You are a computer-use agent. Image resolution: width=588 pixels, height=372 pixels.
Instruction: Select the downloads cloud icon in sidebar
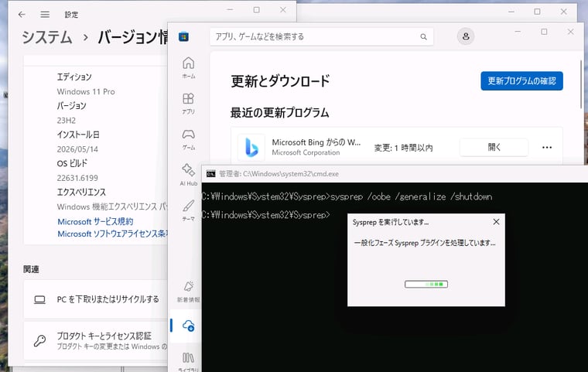coord(188,326)
